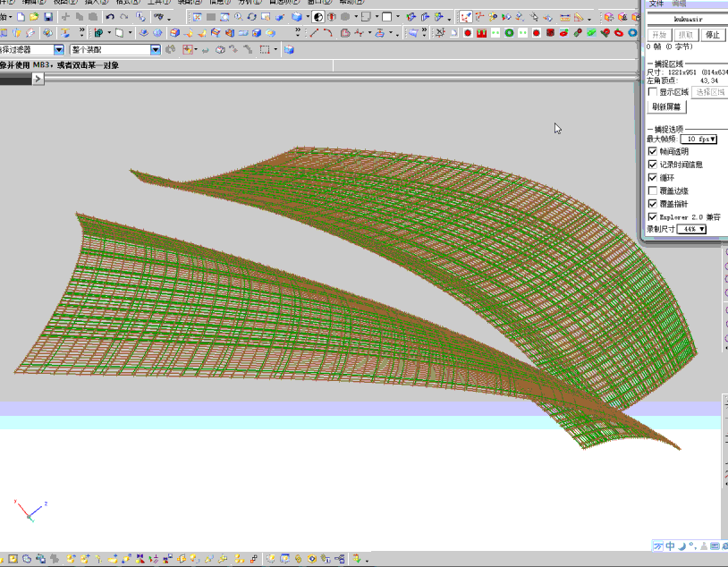
Task: Click the XYZ coordinate triad in the viewport
Action: click(30, 511)
